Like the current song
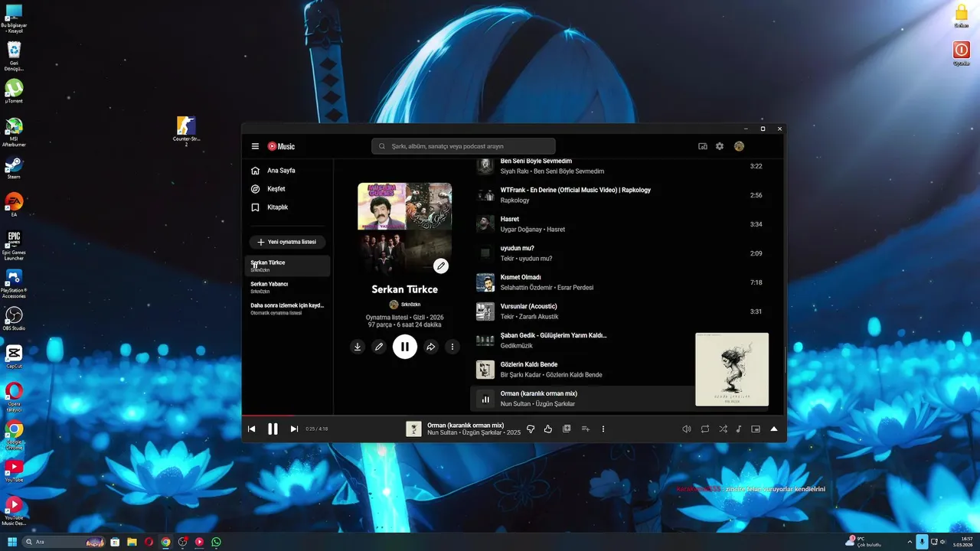 (x=548, y=429)
